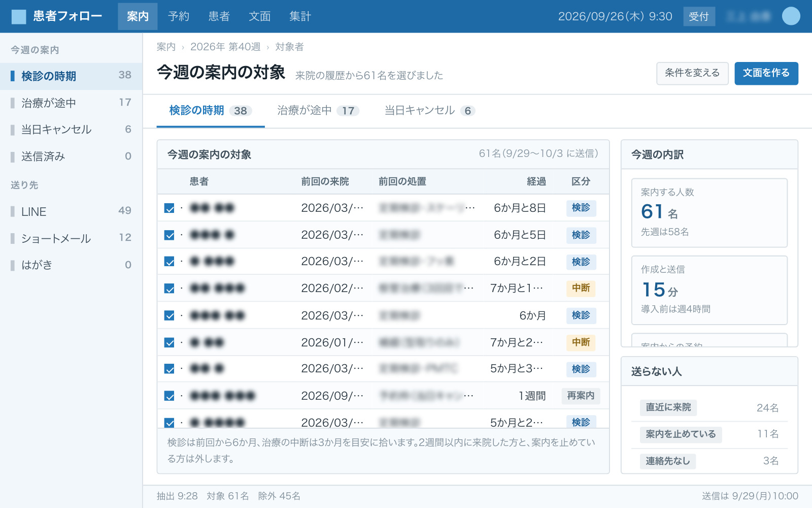Open the 予約 menu in top bar
This screenshot has width=812, height=508.
[179, 16]
